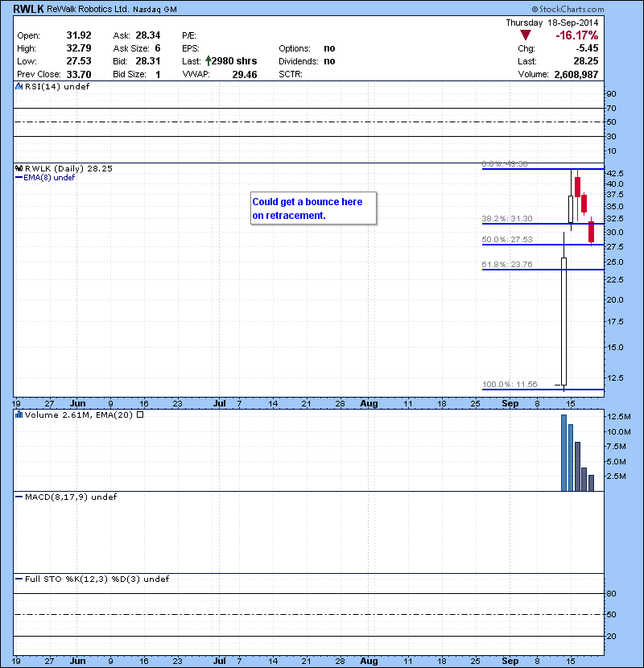Click the MACD(8,17,9) legend line marker
The height and width of the screenshot is (668, 644).
click(x=20, y=497)
